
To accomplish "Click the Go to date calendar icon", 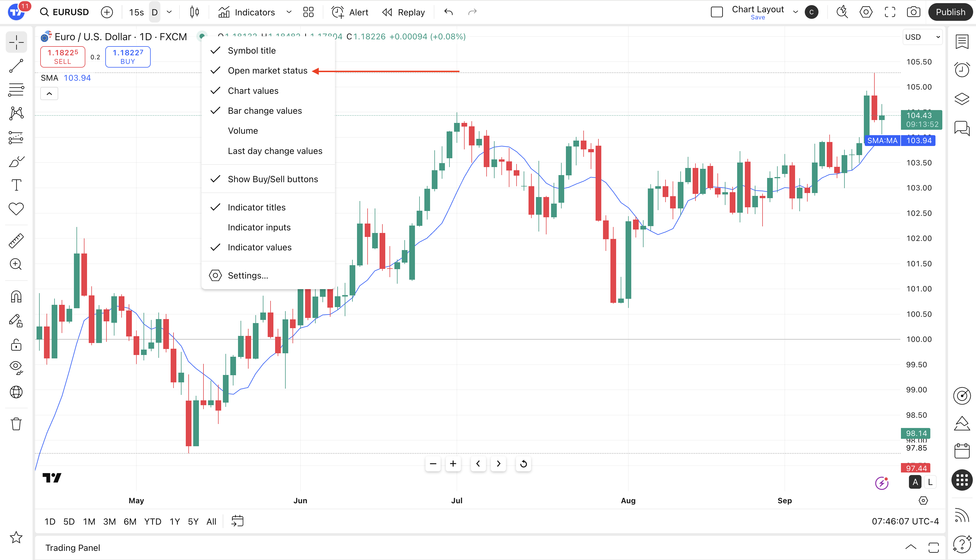I will 237,521.
